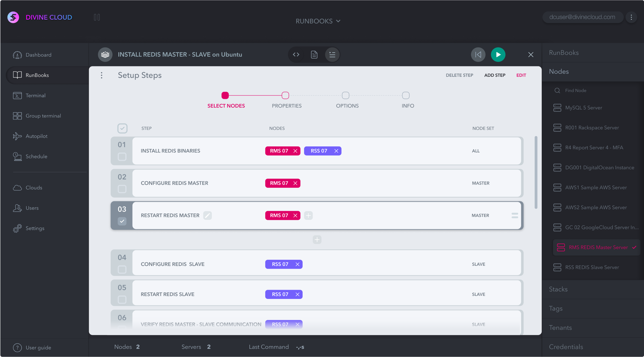Click the DELETE STEP button
This screenshot has height=357, width=644.
(459, 75)
